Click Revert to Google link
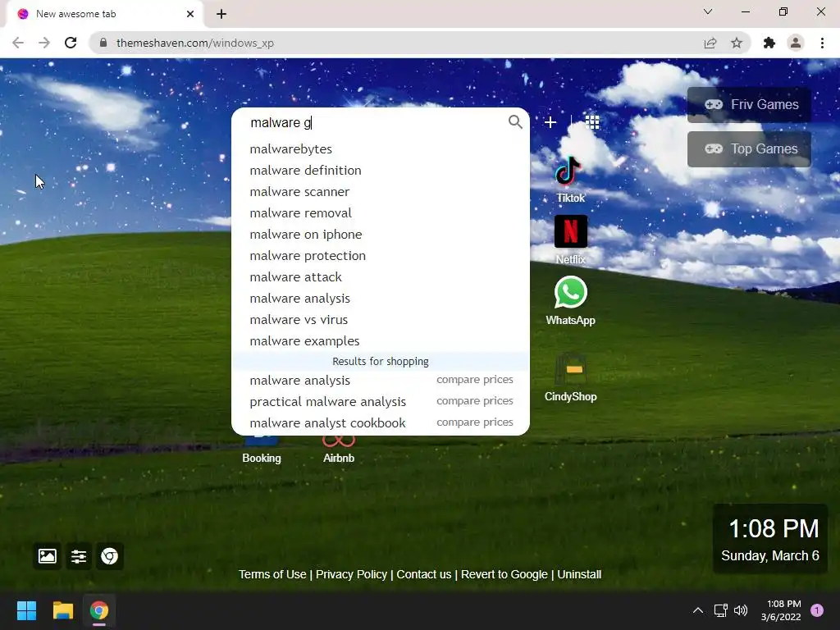Screen dimensions: 840x630 (504, 574)
